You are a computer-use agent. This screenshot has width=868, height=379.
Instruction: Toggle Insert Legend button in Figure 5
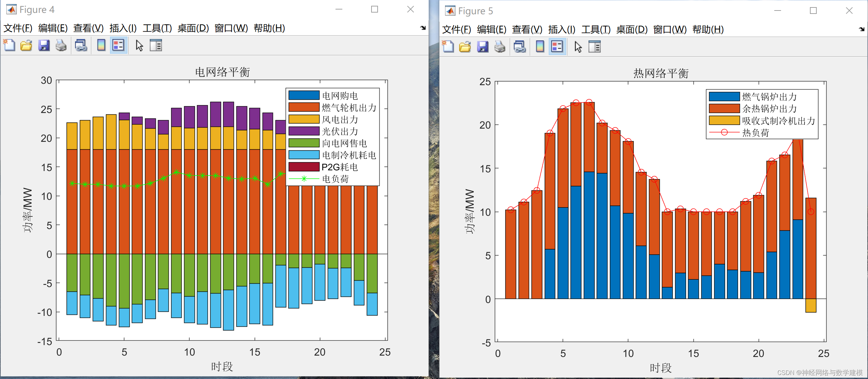pos(557,46)
